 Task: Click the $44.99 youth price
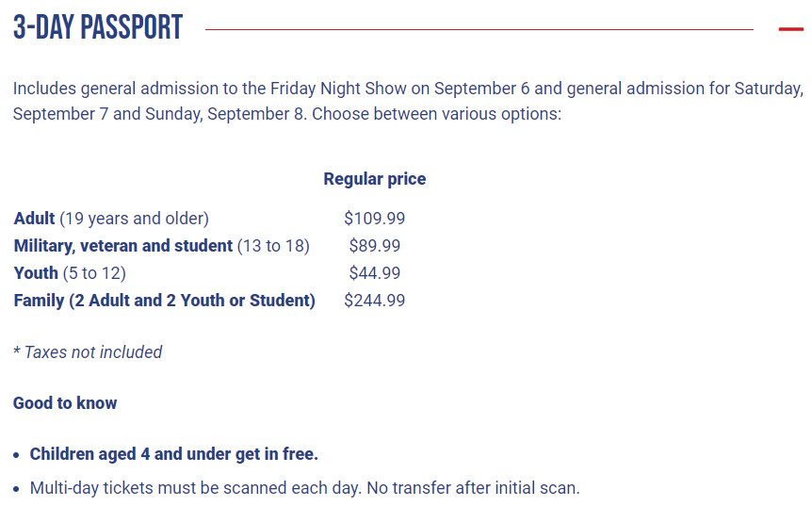374,273
